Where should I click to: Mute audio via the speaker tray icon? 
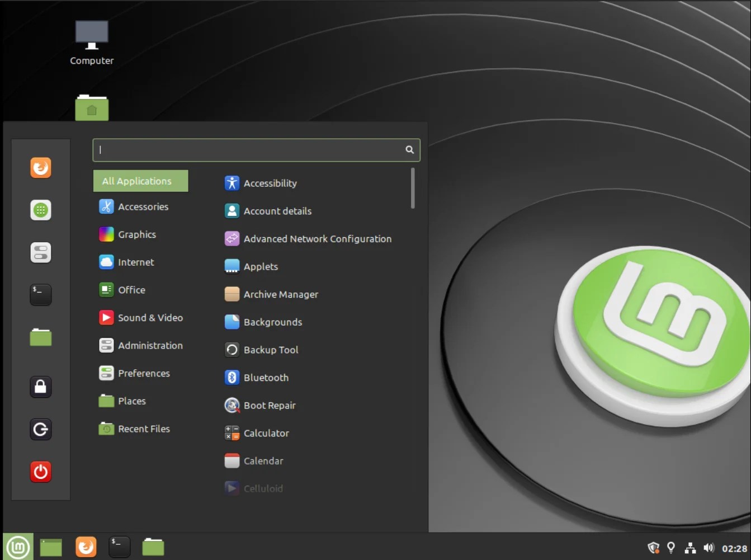coord(709,547)
